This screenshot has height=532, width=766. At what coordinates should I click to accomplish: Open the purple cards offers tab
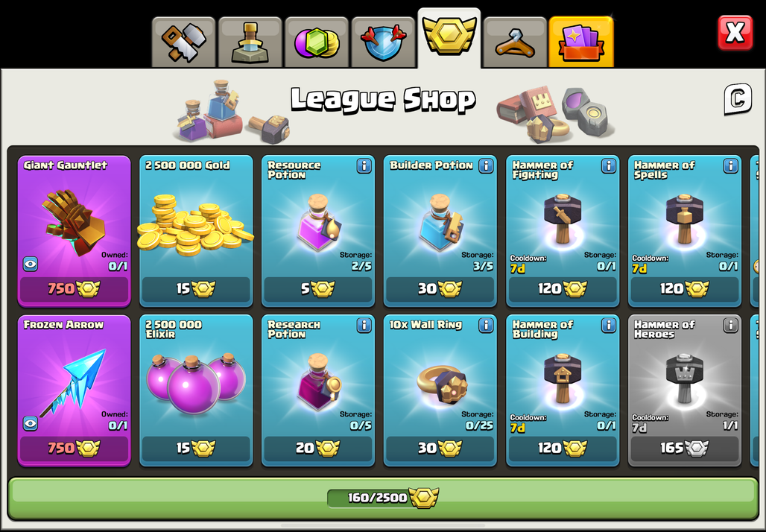[x=581, y=42]
